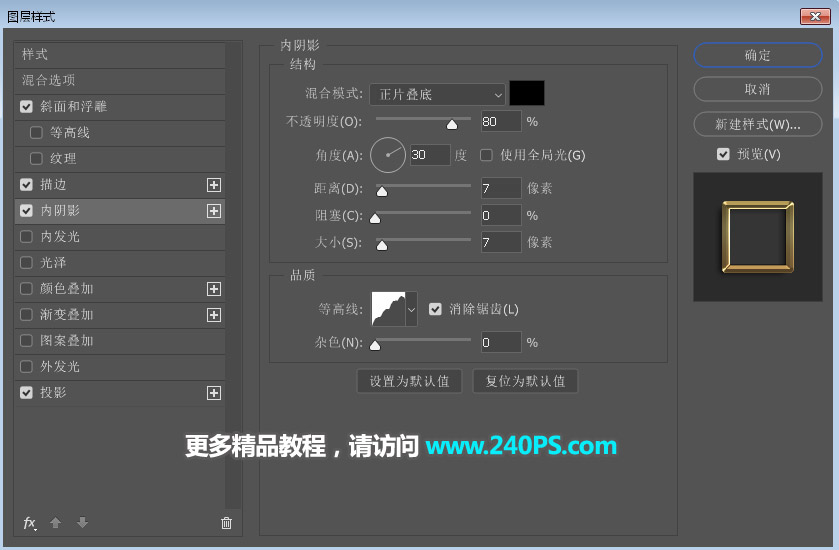
Task: Click the effects list vertical scrollbar
Action: pyautogui.click(x=233, y=275)
